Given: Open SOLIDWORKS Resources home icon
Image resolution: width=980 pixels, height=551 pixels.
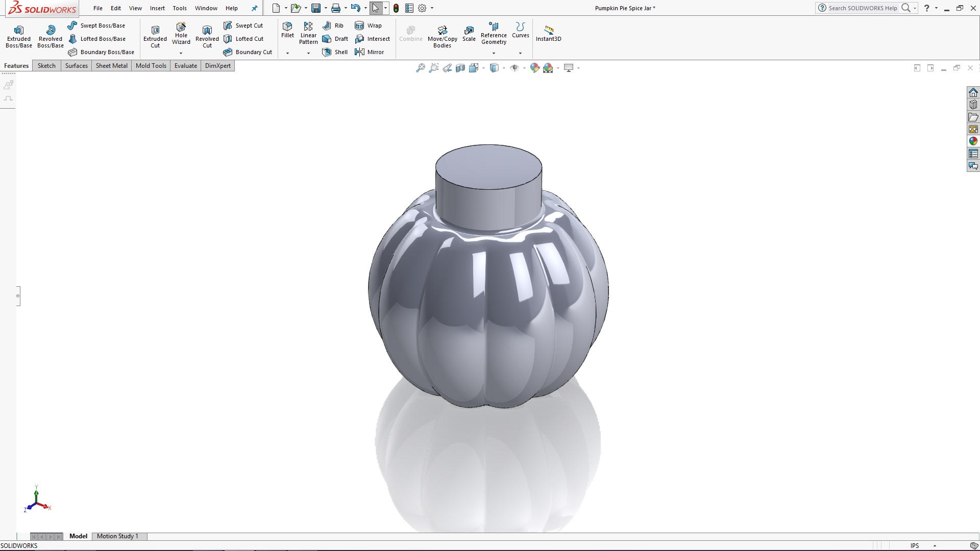Looking at the screenshot, I should (973, 92).
